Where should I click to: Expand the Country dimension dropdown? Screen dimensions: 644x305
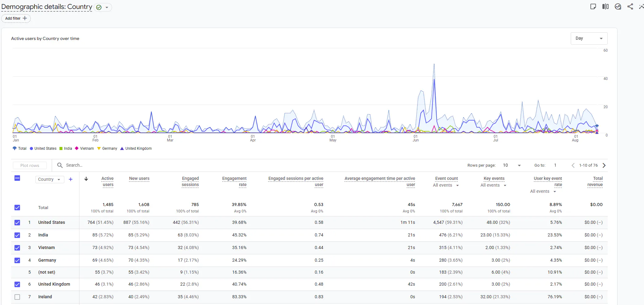click(x=50, y=180)
